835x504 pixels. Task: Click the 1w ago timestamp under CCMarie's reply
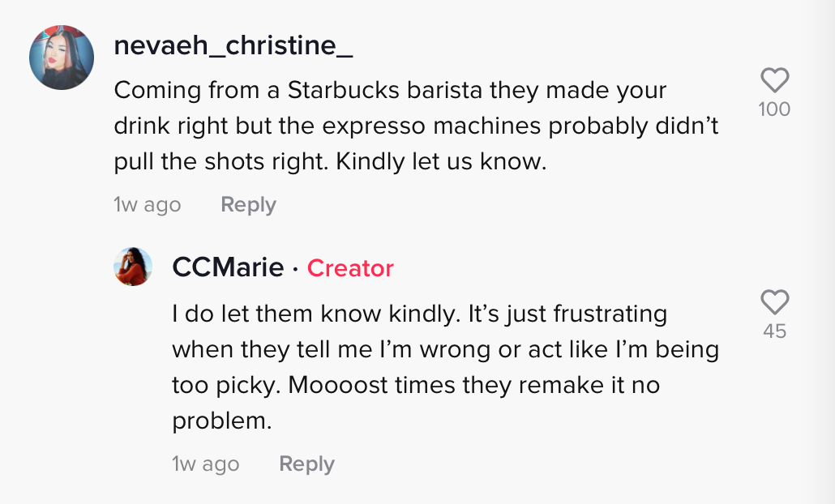point(206,464)
